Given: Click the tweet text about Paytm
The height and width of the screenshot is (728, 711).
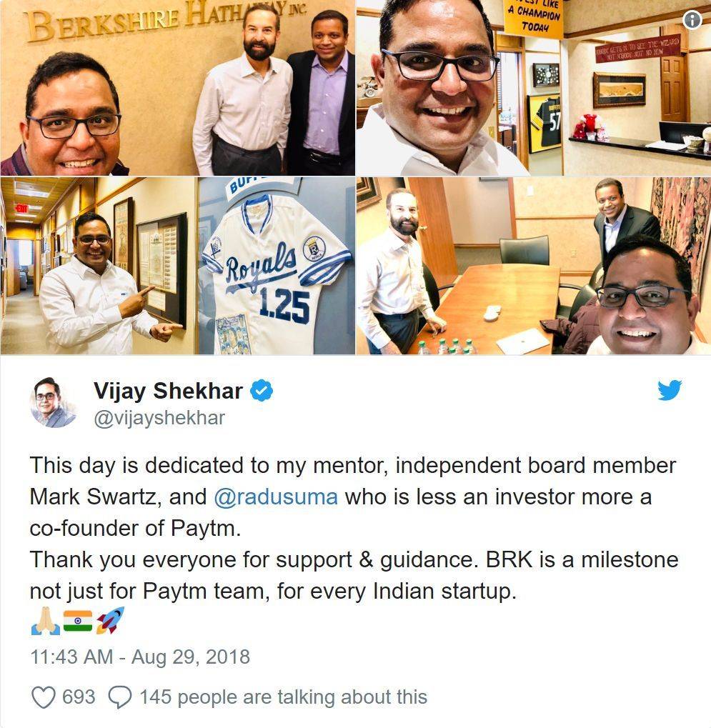Looking at the screenshot, I should [x=354, y=529].
